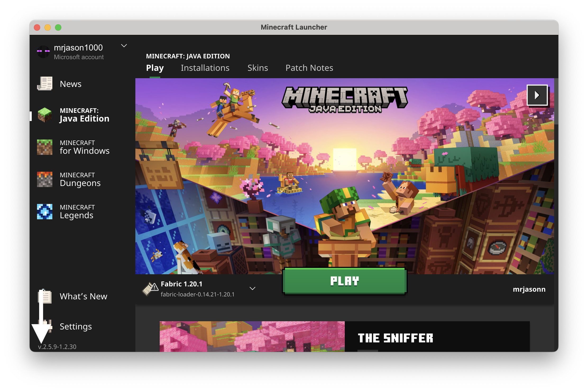Open Minecraft Dungeons icon in sidebar
Screen dimensions: 588x391
[x=45, y=179]
